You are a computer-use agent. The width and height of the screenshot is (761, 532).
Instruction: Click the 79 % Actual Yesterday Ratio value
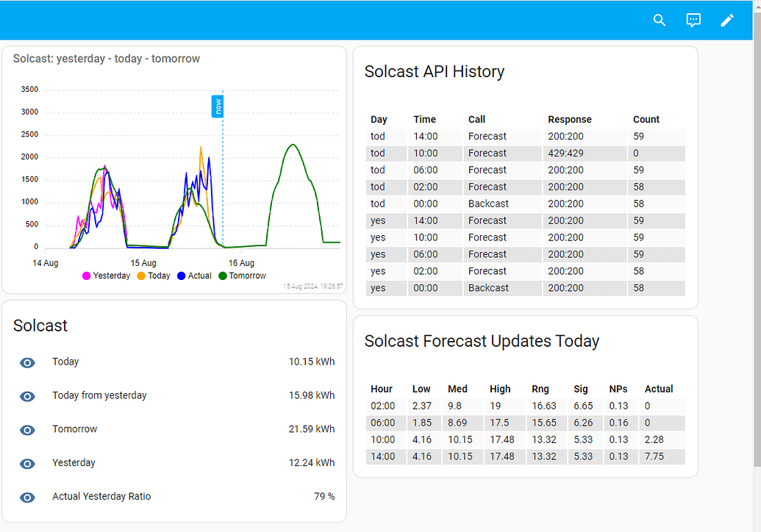324,497
